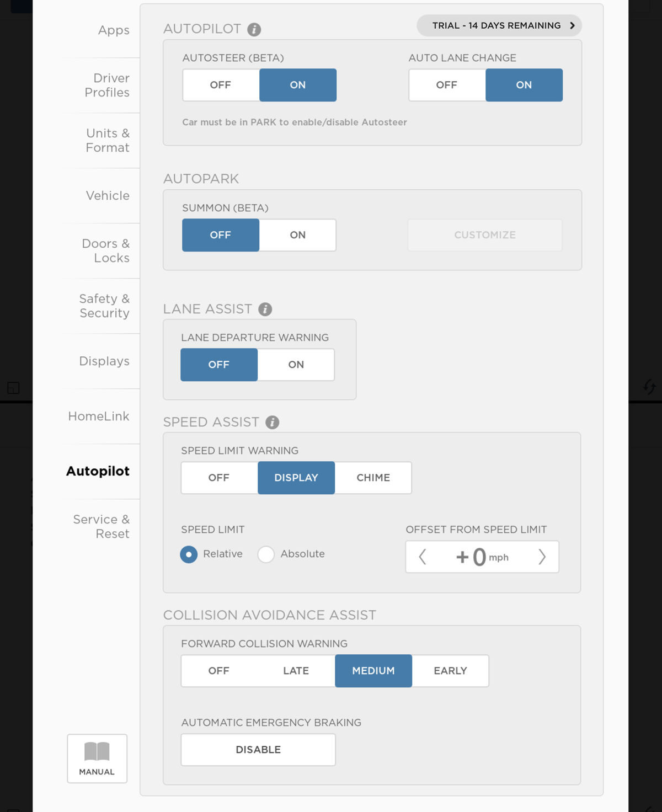Set Speed Limit Warning to Display
Viewport: 662px width, 812px height.
coord(296,478)
